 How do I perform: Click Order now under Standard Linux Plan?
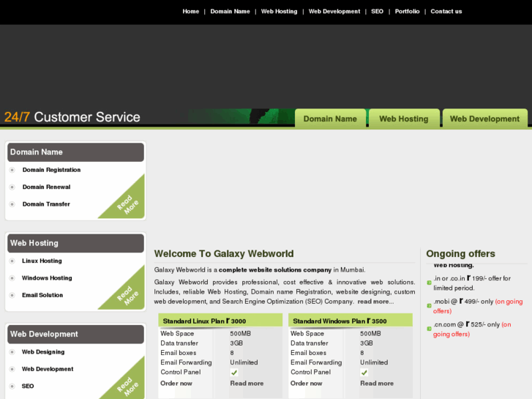[176, 384]
